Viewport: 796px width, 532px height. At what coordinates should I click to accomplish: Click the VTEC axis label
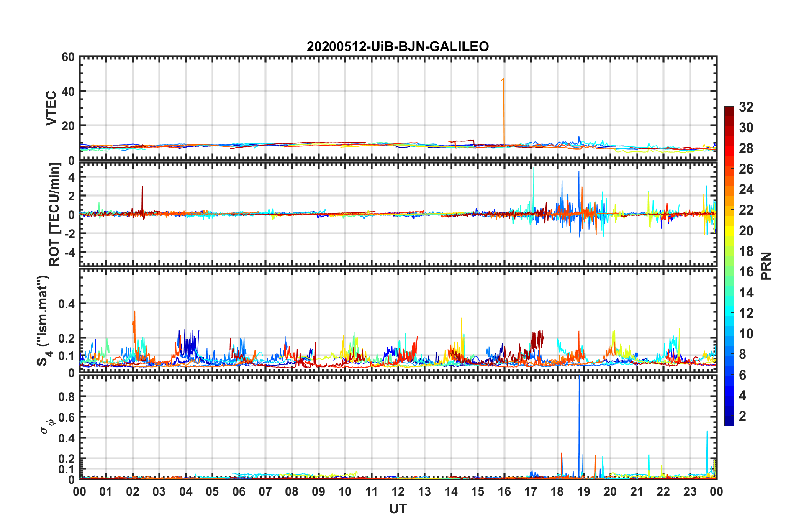51,108
